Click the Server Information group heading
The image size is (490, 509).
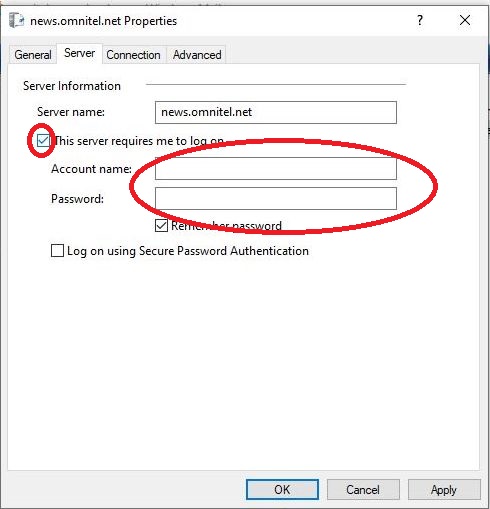click(x=72, y=86)
